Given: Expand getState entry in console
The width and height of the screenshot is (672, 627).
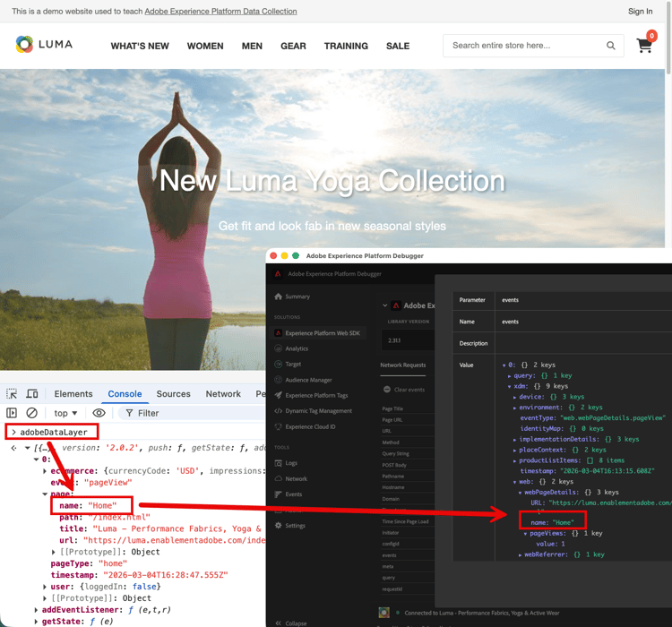Looking at the screenshot, I should (36, 622).
